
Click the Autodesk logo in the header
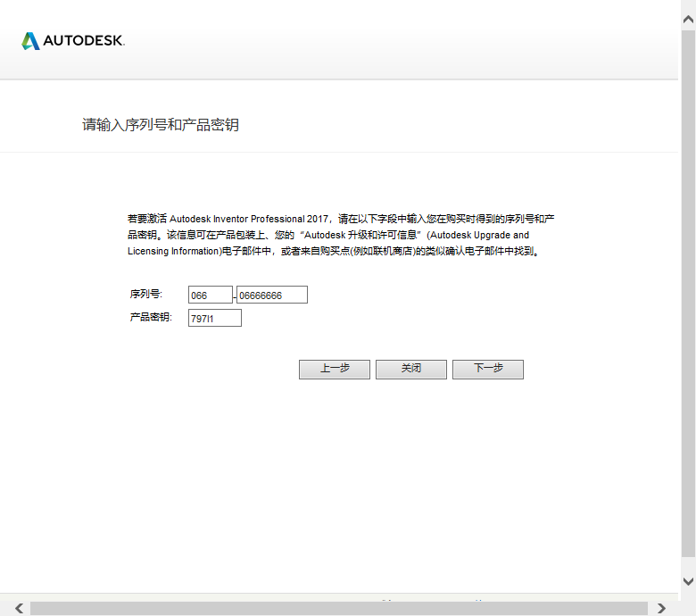pyautogui.click(x=73, y=41)
